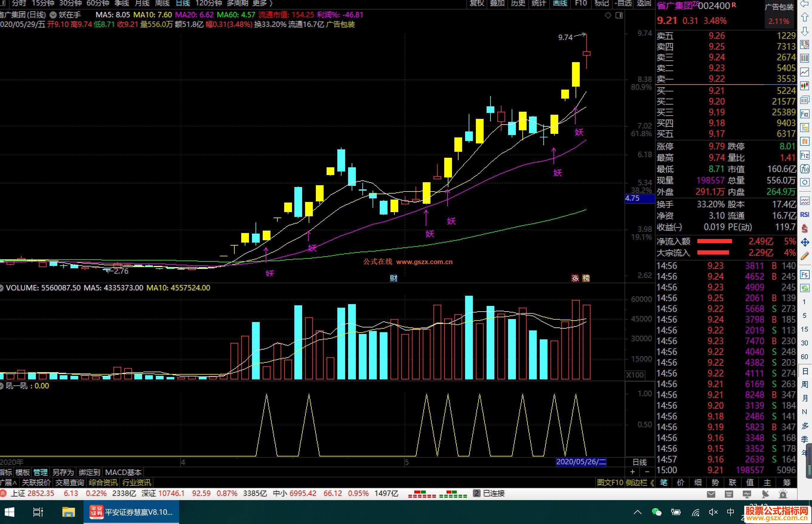Click the small diamond icon atop chart
The image size is (812, 524).
tap(608, 15)
